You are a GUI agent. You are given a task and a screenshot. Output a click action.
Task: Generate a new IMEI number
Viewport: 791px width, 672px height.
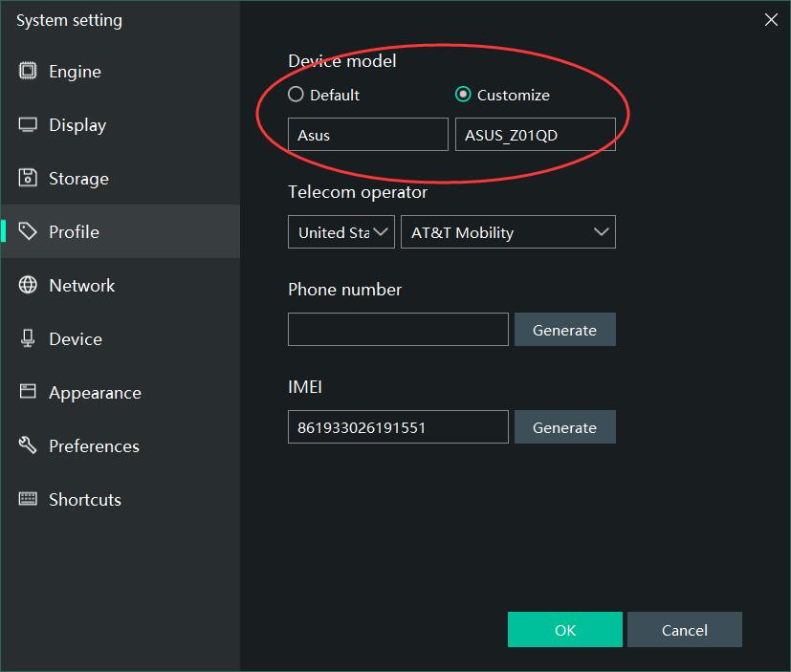tap(564, 427)
